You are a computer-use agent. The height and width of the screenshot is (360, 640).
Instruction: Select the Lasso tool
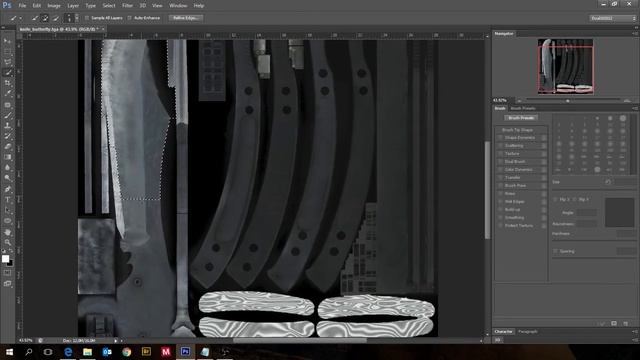tap(7, 62)
